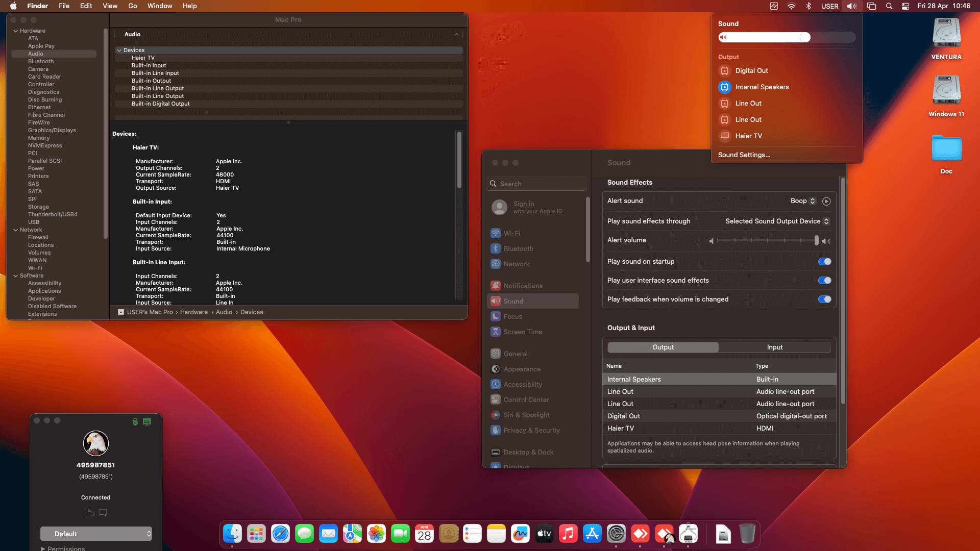
Task: Preview the Boop alert sound play button
Action: (826, 201)
